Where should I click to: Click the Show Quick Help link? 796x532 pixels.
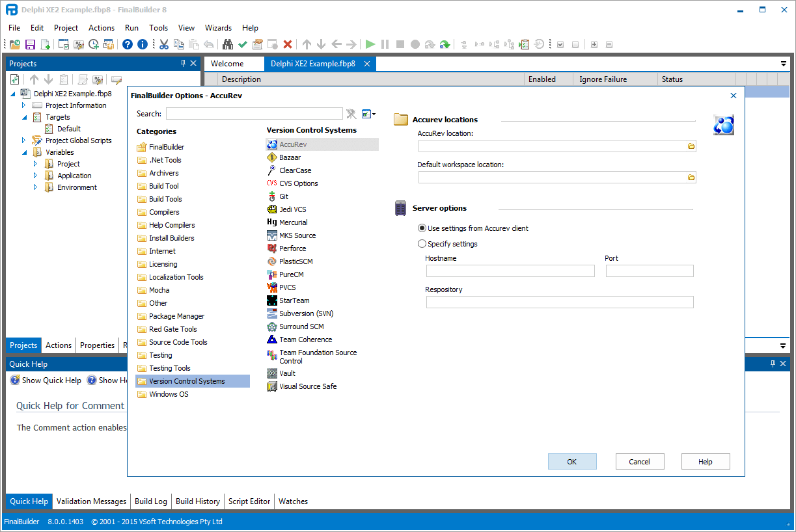click(x=46, y=380)
